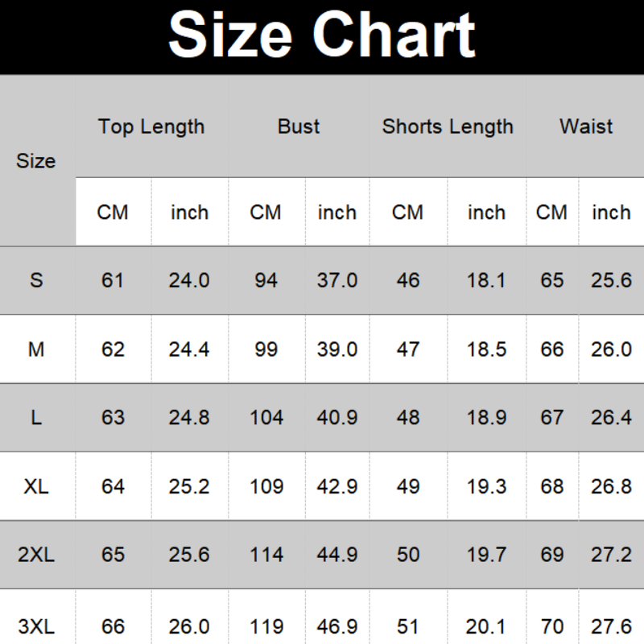Click the Waist column header
This screenshot has width=644, height=644.
(x=586, y=126)
